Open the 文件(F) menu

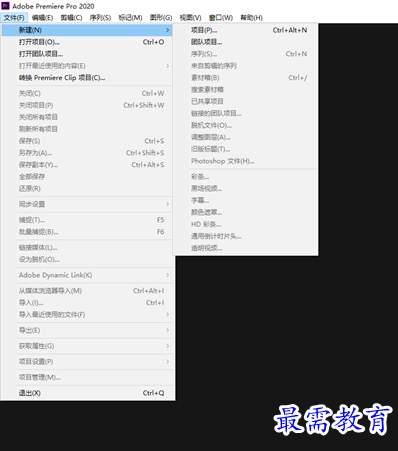tap(14, 18)
